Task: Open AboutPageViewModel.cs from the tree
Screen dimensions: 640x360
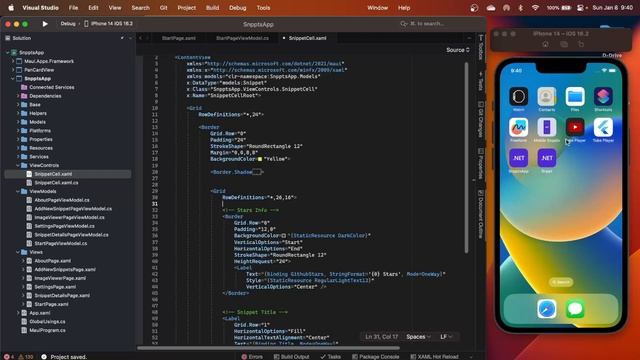Action: [x=62, y=200]
